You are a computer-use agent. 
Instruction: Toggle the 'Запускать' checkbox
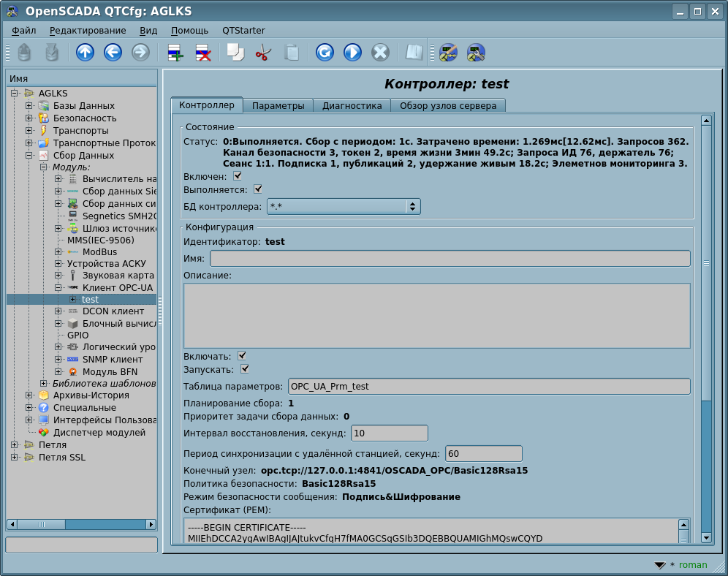(245, 369)
